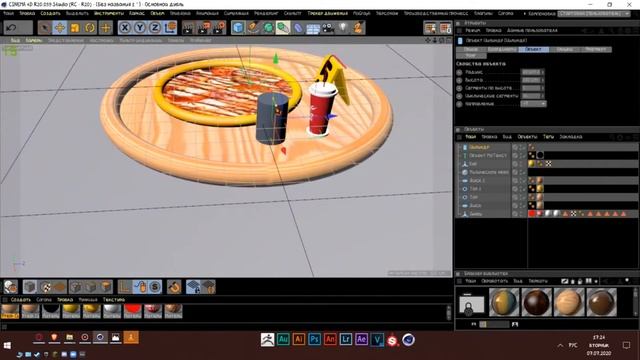Open the blue Cube primitive icon

coord(238,28)
